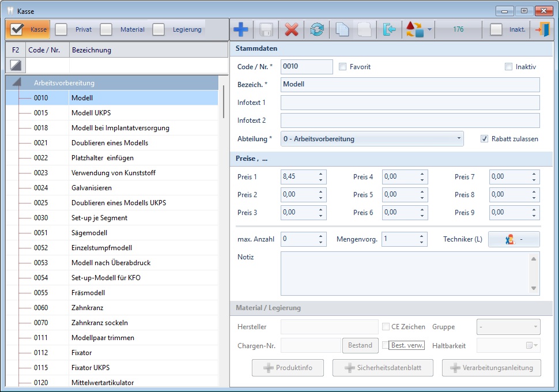Increase Preis 1 with up arrow

point(321,174)
